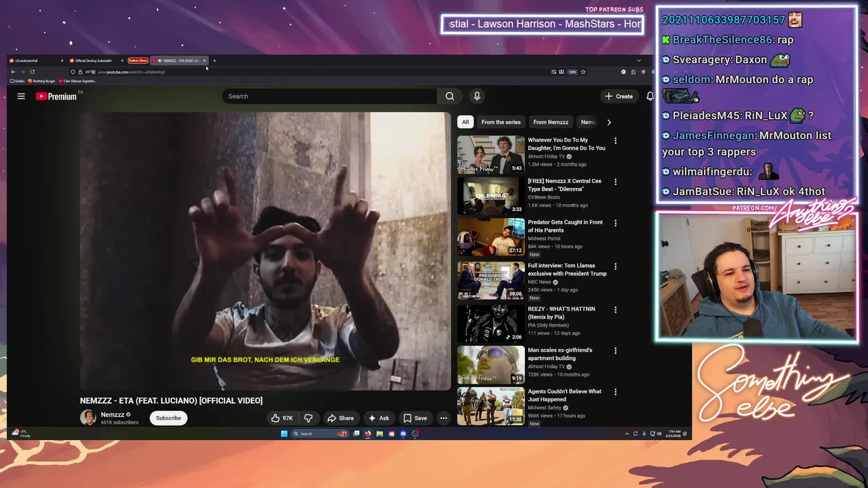Go back with browser back arrow
The height and width of the screenshot is (488, 868).
tap(13, 72)
